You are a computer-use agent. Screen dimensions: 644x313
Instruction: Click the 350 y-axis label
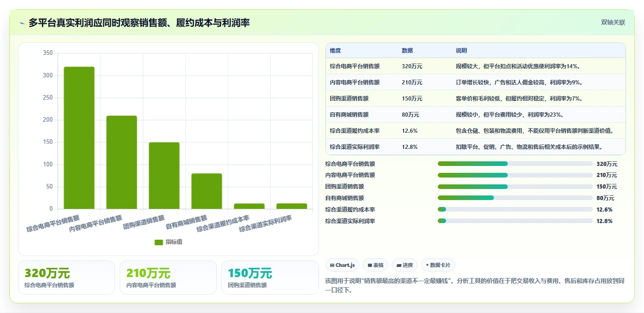(x=48, y=53)
